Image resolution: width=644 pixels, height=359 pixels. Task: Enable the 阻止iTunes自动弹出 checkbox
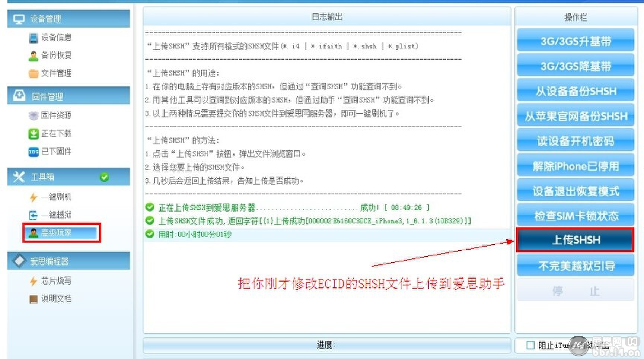tap(530, 345)
